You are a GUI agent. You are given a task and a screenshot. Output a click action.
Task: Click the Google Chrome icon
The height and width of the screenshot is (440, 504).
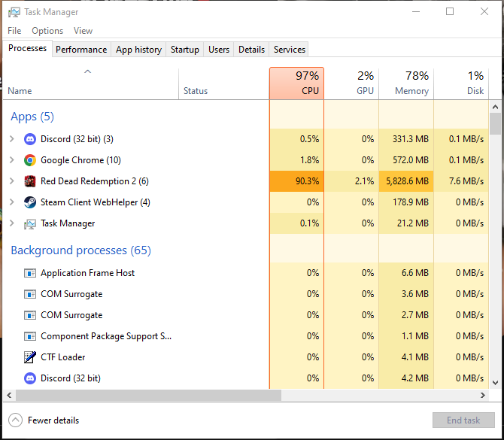click(30, 160)
